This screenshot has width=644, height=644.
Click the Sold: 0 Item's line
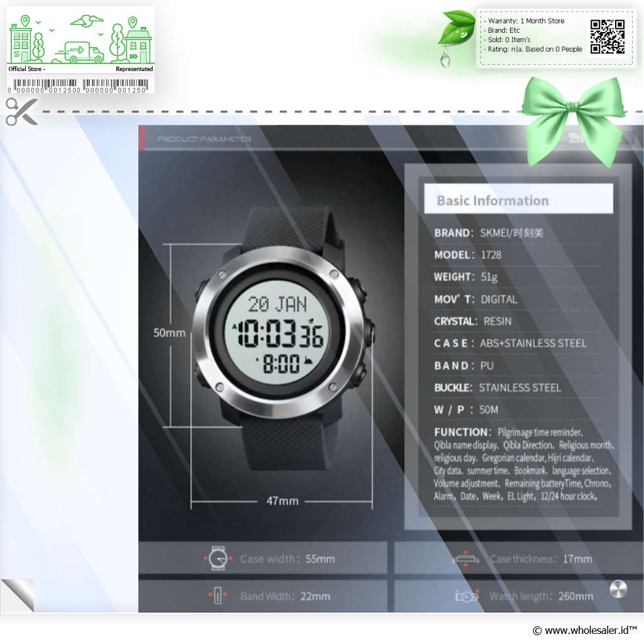(509, 40)
